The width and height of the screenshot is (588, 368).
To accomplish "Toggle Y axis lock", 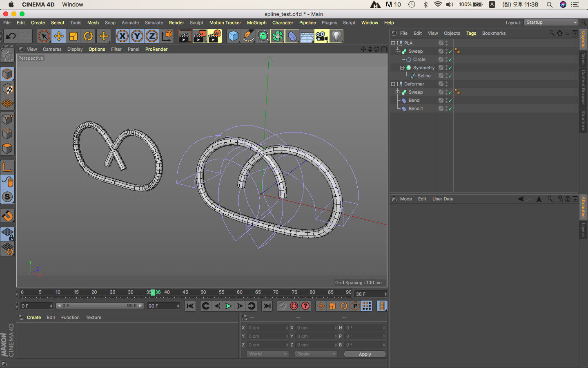I will coord(137,36).
